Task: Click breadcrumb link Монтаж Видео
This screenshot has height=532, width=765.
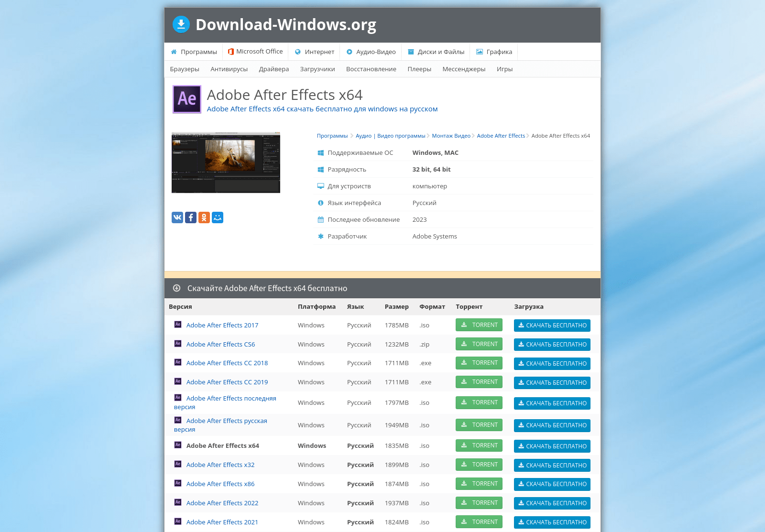Action: coord(451,136)
